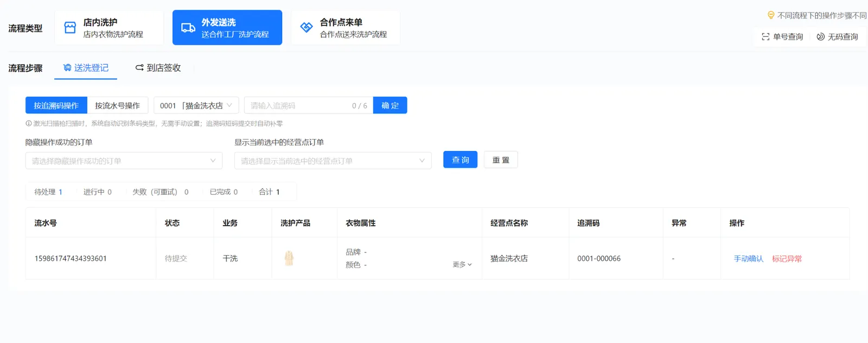Filter by 已完成 0 status

coord(224,192)
